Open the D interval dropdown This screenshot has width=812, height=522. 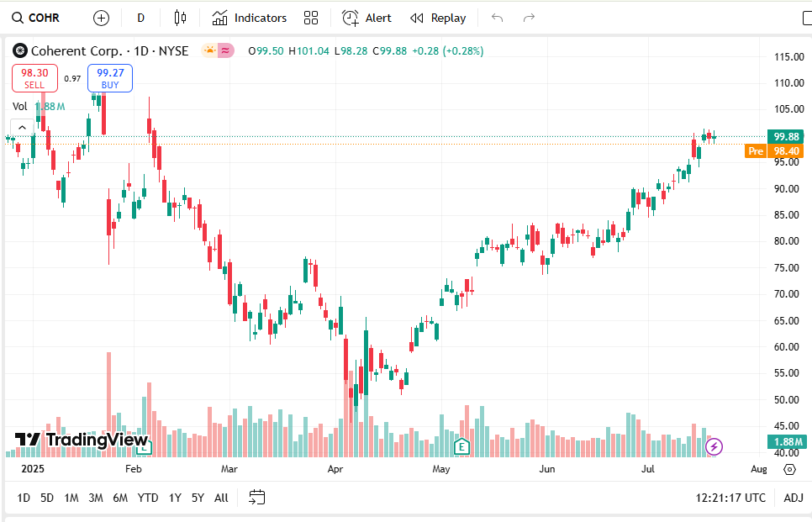click(x=141, y=18)
